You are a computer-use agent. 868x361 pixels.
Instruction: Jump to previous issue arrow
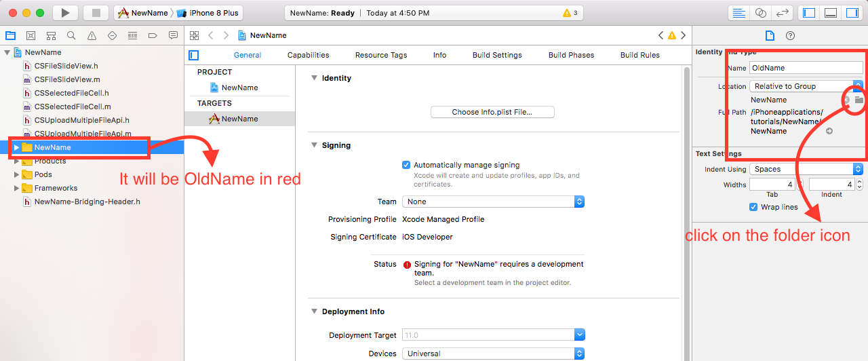click(661, 35)
